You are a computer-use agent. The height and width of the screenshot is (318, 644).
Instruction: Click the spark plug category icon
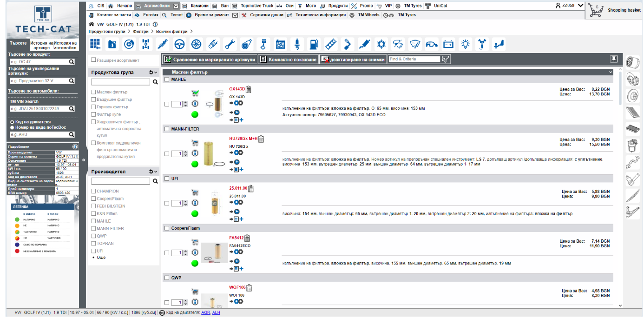(x=297, y=45)
